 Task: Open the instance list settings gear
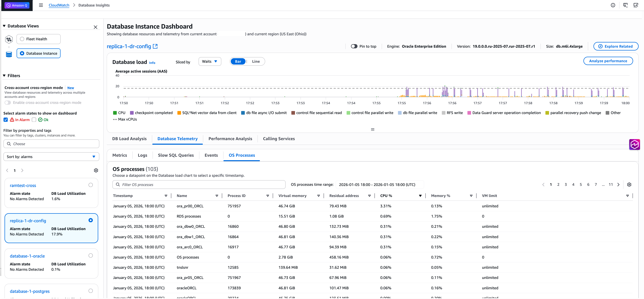point(96,170)
